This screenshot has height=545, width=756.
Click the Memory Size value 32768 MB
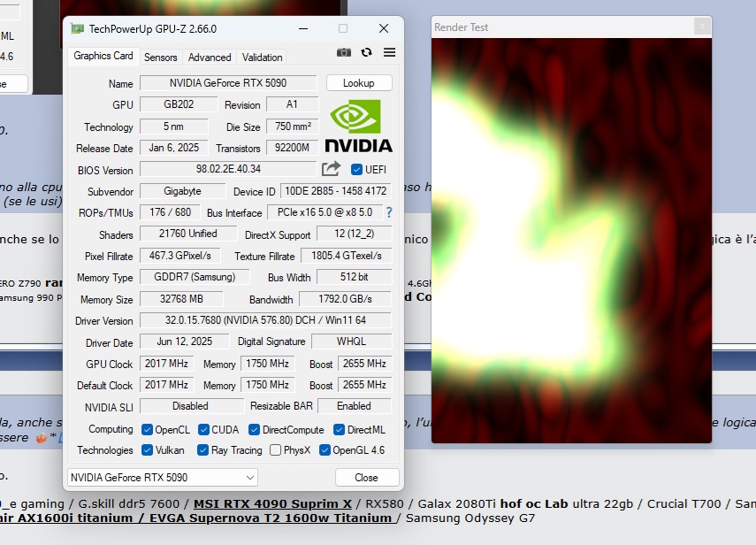(x=181, y=299)
